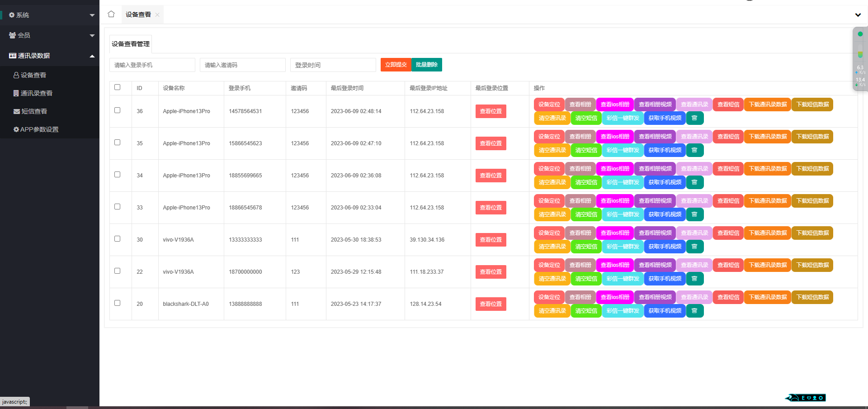Expand the 会员 sidebar menu arrow
Image resolution: width=868 pixels, height=409 pixels.
tap(92, 36)
